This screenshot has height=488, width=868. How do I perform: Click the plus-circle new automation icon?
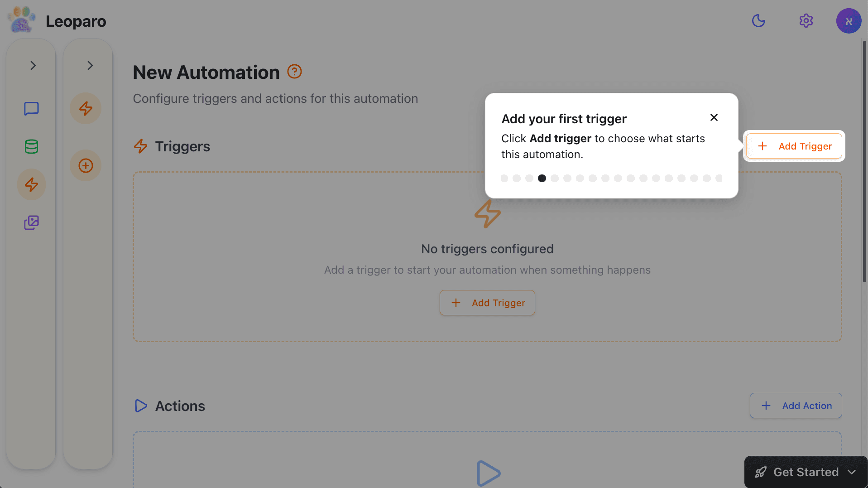[86, 165]
